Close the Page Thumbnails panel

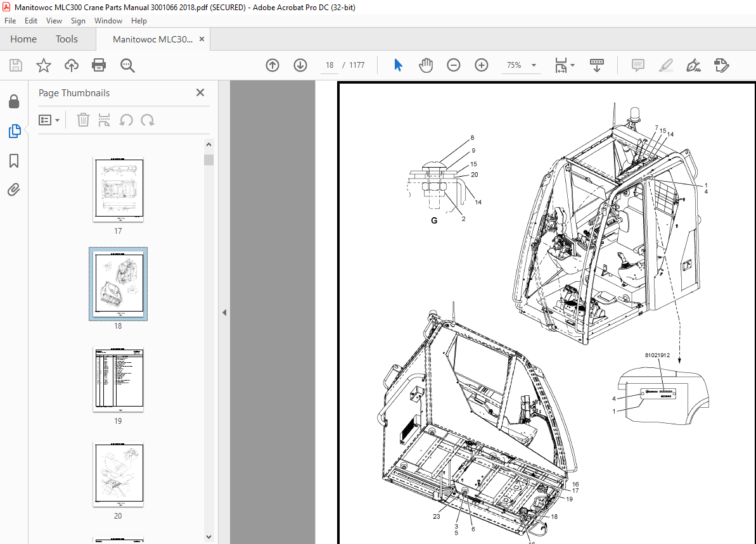[200, 92]
